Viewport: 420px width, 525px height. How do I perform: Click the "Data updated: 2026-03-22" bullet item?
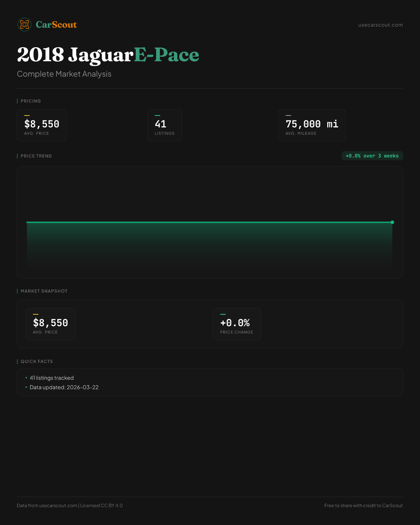64,387
